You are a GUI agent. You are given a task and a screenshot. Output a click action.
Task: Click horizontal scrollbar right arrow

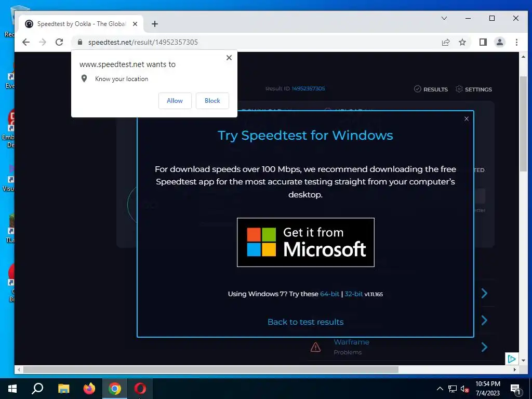click(x=515, y=369)
